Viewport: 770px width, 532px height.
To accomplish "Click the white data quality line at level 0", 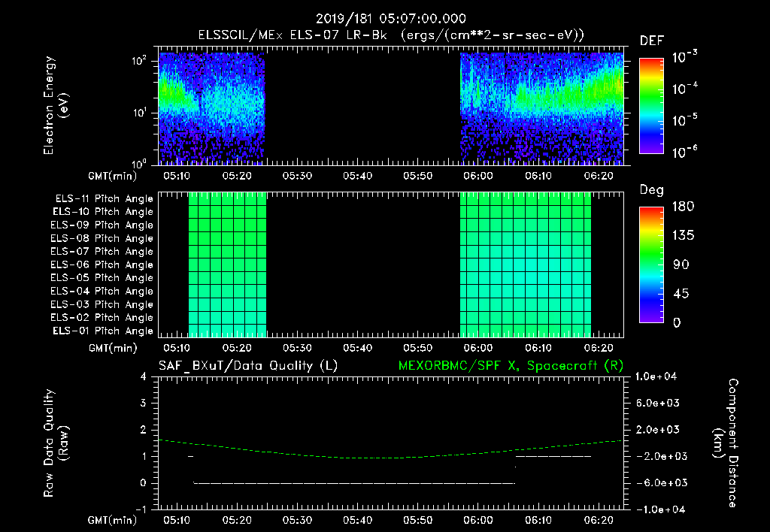I will coord(355,483).
